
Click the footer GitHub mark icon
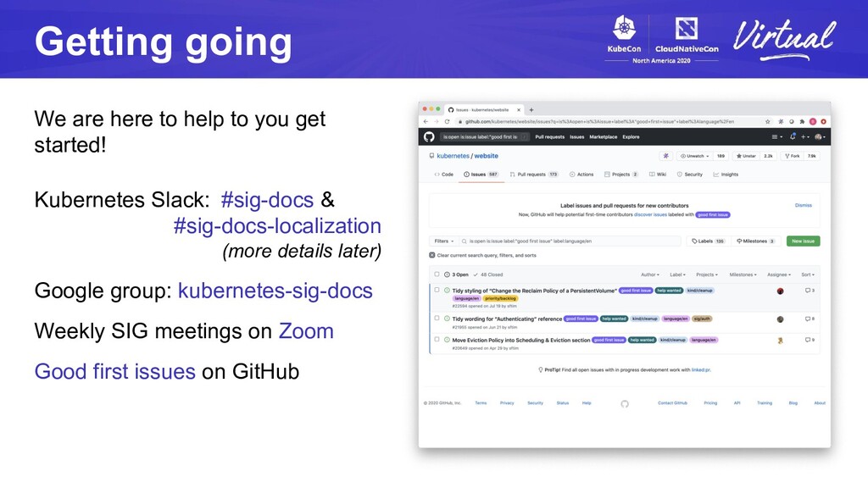click(x=625, y=404)
